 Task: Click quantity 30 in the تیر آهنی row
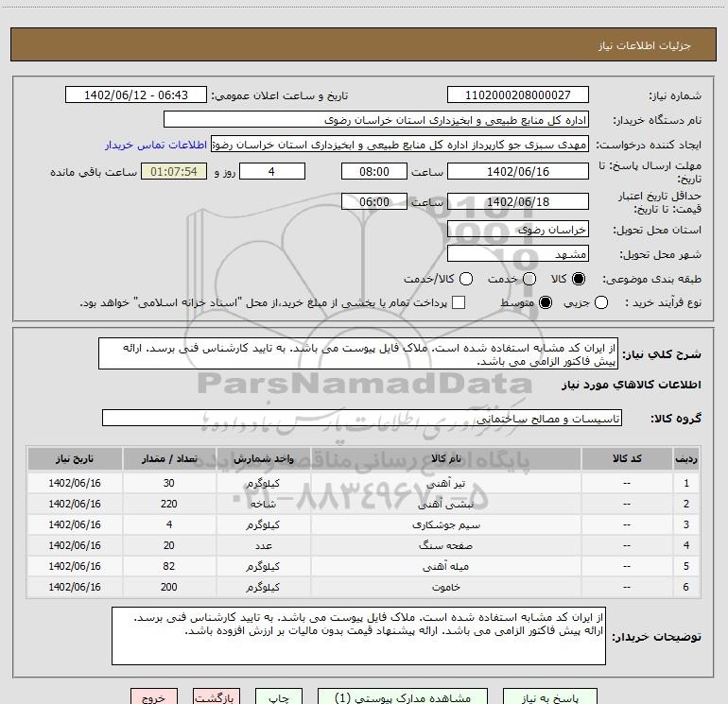[x=169, y=483]
